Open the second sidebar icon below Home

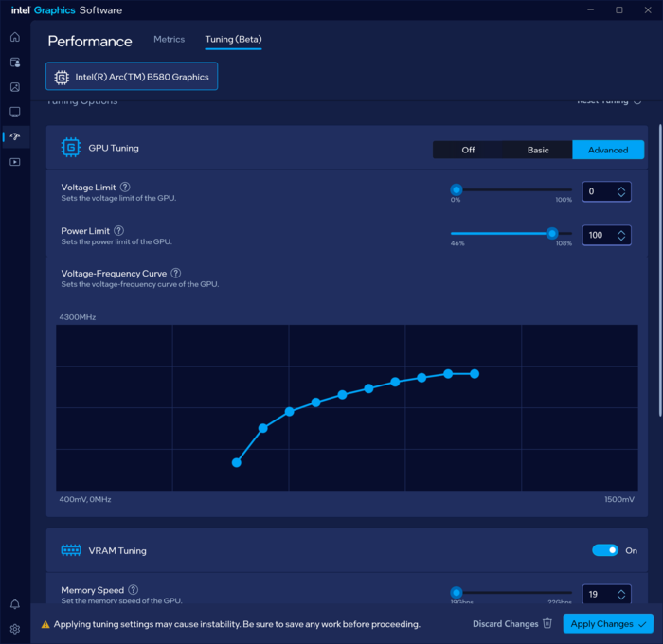15,63
